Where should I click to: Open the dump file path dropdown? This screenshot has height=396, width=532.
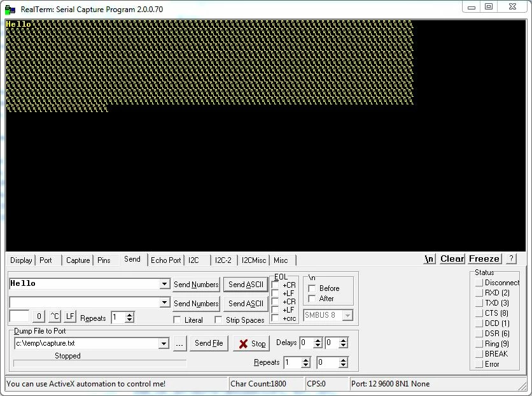164,343
